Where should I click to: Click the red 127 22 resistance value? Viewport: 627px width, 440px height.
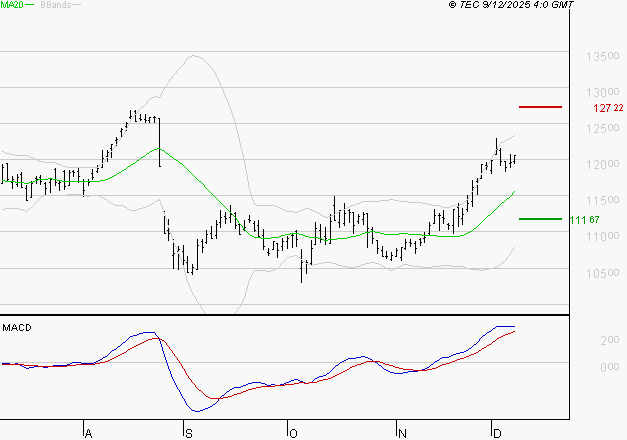click(x=608, y=108)
